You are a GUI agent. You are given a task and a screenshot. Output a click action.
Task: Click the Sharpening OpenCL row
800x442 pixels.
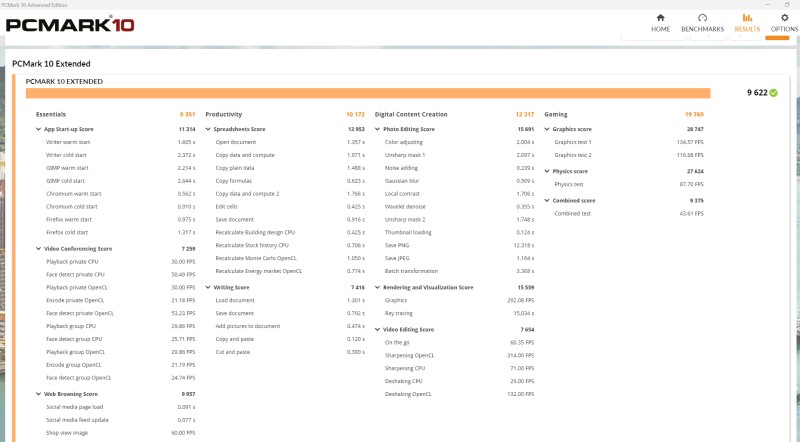tap(459, 356)
